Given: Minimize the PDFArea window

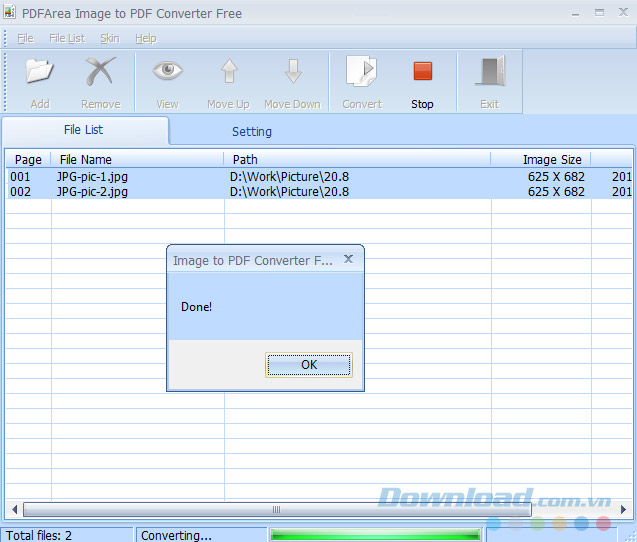Looking at the screenshot, I should pos(575,13).
